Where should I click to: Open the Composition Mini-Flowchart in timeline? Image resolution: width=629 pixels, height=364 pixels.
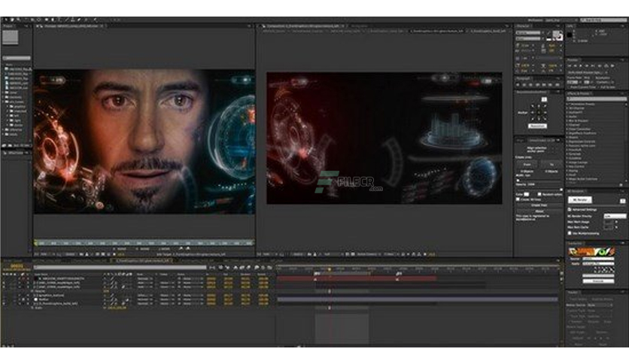tap(212, 268)
